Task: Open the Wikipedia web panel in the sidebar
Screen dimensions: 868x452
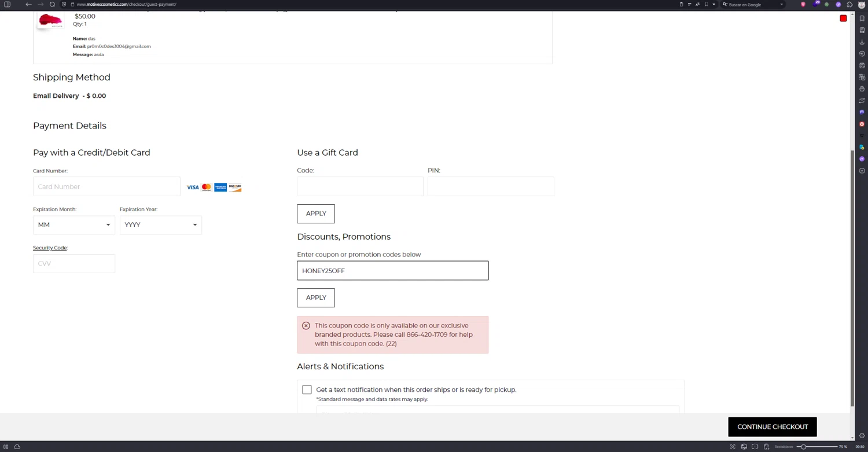Action: pos(862,135)
